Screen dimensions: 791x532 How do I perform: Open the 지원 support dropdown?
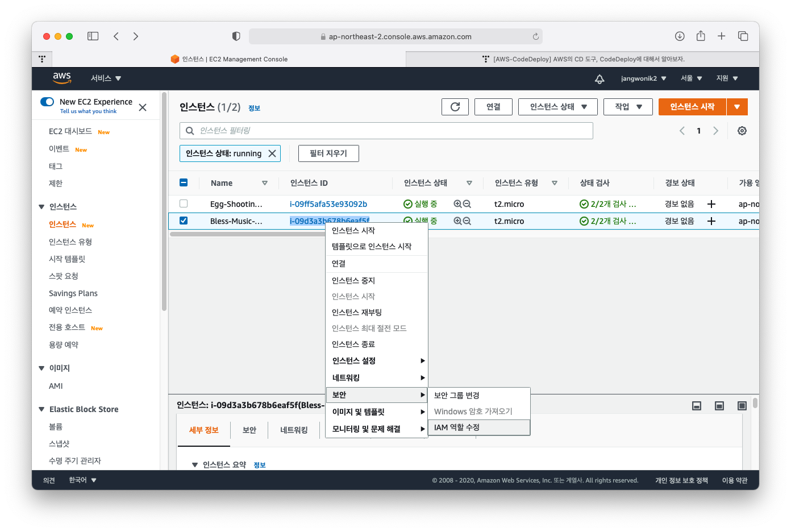click(x=727, y=78)
